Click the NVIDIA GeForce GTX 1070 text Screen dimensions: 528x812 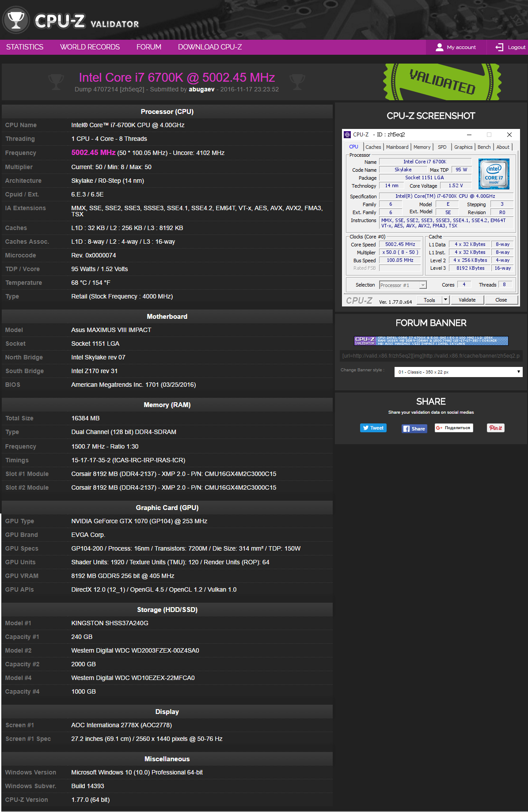(x=139, y=521)
